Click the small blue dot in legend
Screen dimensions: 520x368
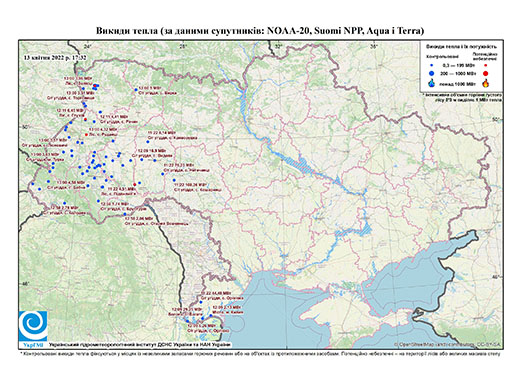[431, 65]
